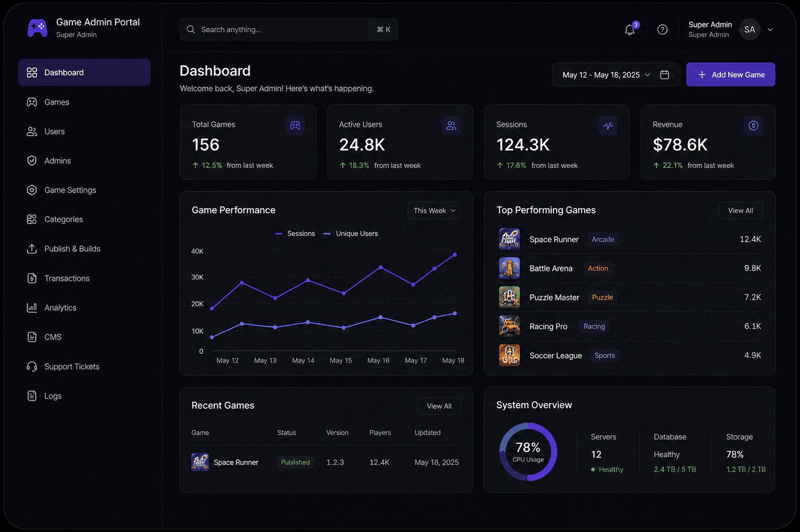Go to Dashboard in sidebar
This screenshot has width=800, height=532.
(84, 72)
